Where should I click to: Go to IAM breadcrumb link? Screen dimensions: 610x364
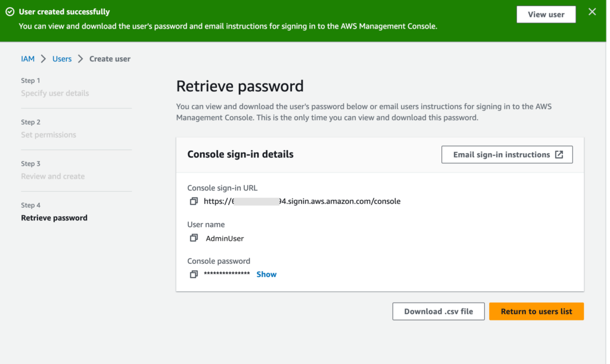click(28, 59)
